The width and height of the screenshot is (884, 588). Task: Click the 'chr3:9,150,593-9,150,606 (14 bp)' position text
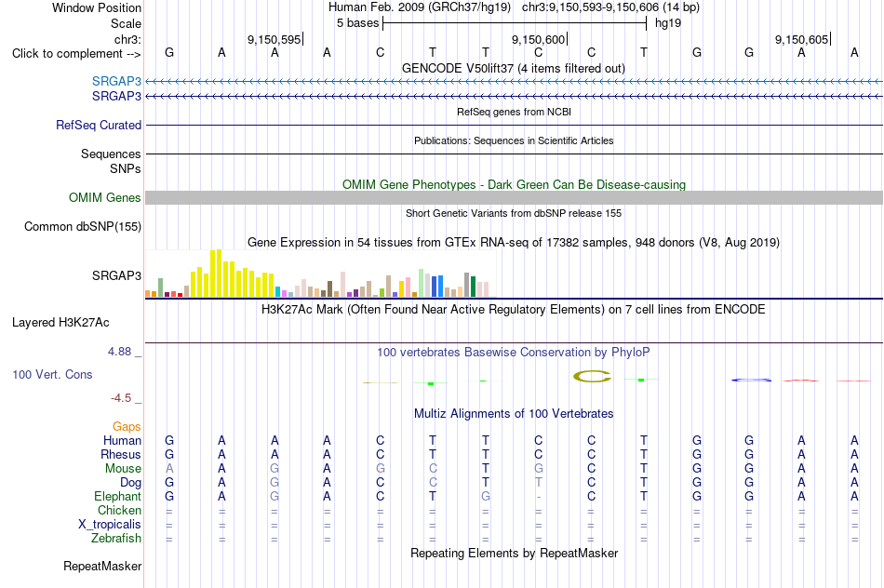coord(610,7)
